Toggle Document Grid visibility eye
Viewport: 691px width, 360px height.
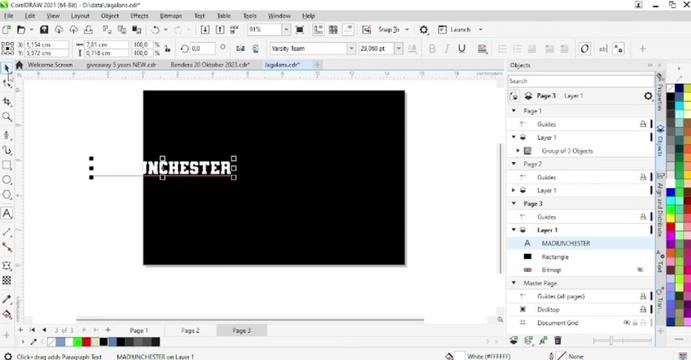pyautogui.click(x=626, y=323)
